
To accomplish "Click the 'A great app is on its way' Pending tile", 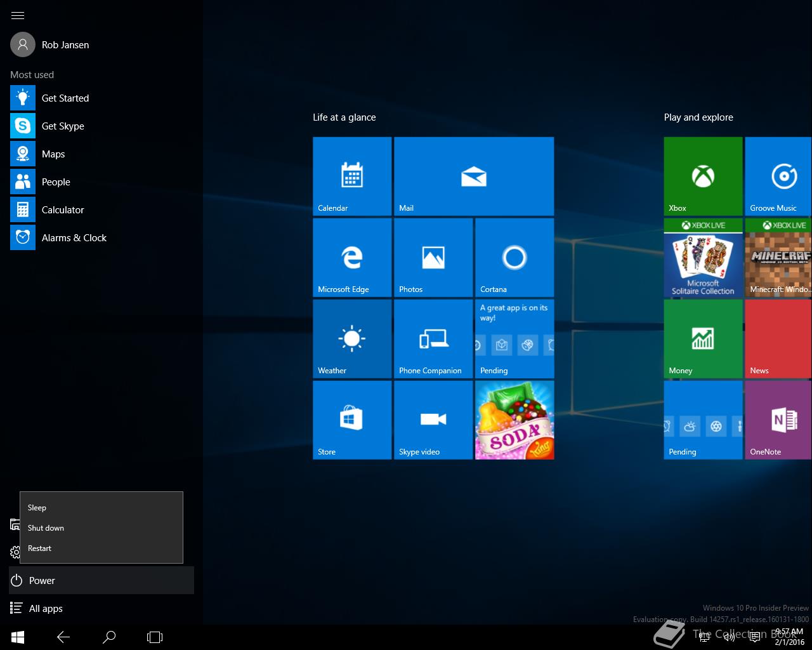I will (514, 339).
